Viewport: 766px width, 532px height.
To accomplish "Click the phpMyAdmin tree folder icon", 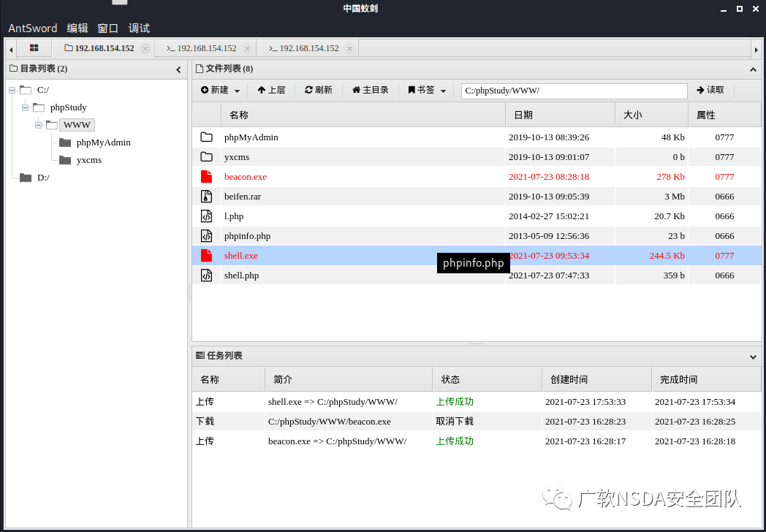I will [x=64, y=142].
